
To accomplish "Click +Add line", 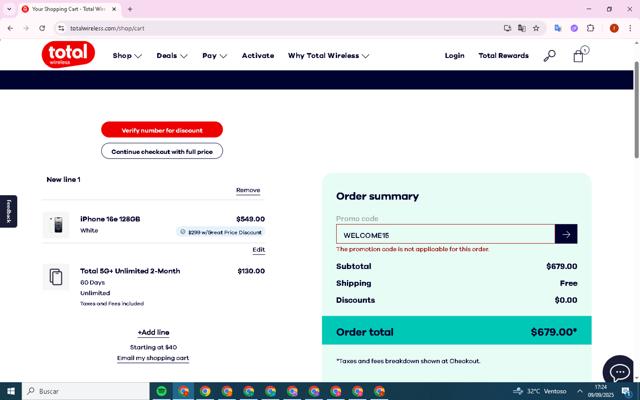I will [153, 332].
